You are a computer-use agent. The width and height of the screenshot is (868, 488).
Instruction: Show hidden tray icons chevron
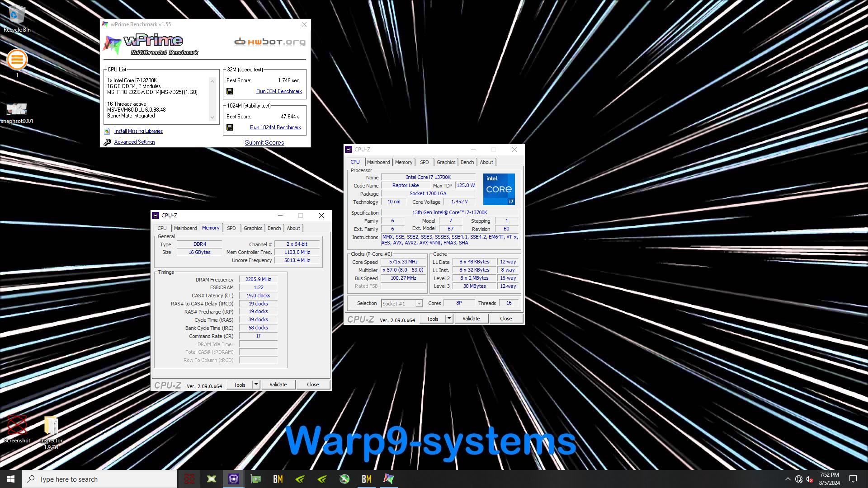(x=788, y=479)
